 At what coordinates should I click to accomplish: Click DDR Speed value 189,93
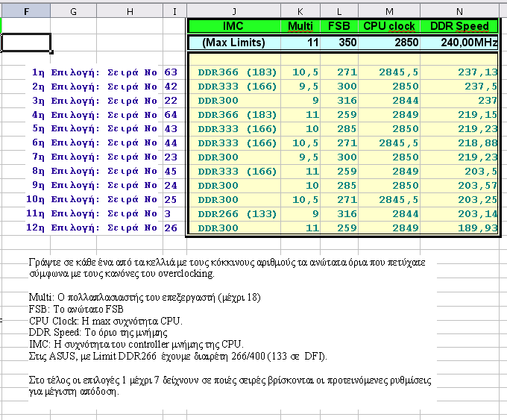pyautogui.click(x=477, y=228)
